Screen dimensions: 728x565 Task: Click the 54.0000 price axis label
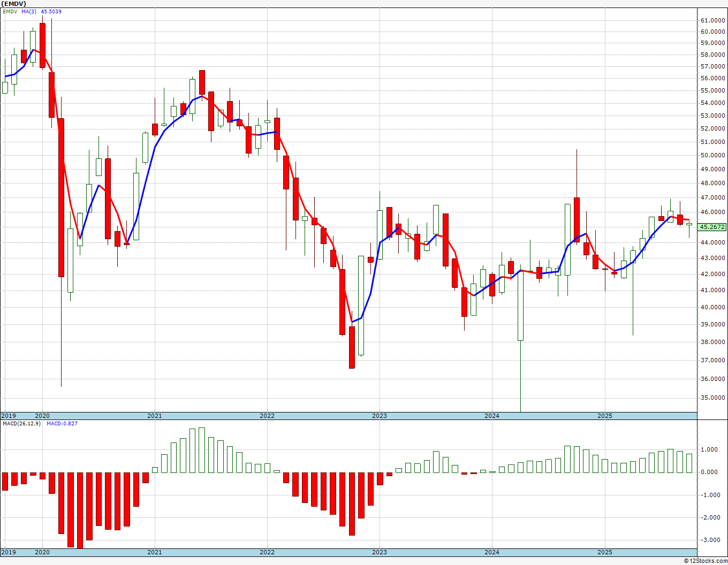tap(713, 103)
